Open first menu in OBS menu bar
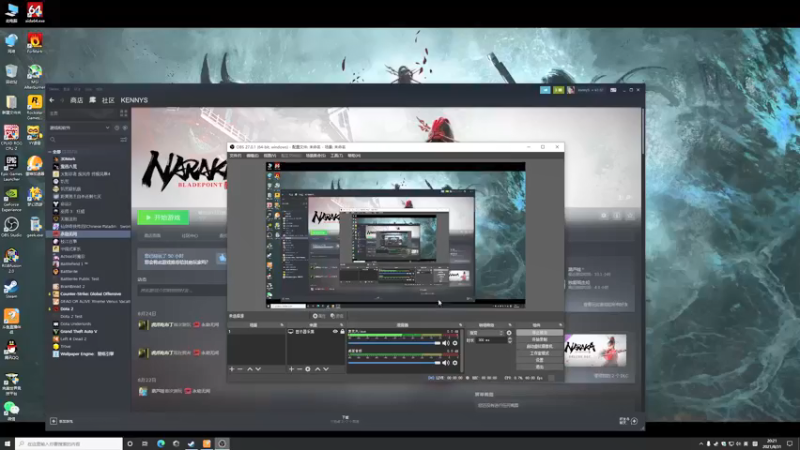 click(236, 156)
